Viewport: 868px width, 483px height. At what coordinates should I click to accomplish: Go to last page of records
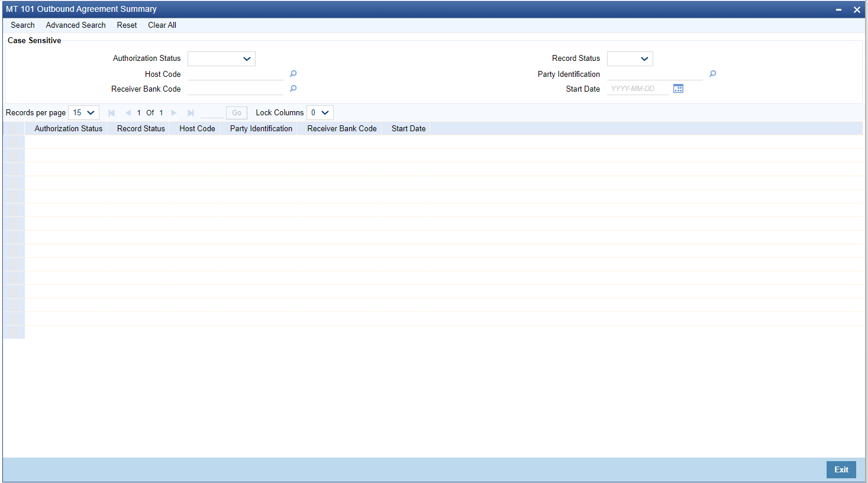click(191, 113)
